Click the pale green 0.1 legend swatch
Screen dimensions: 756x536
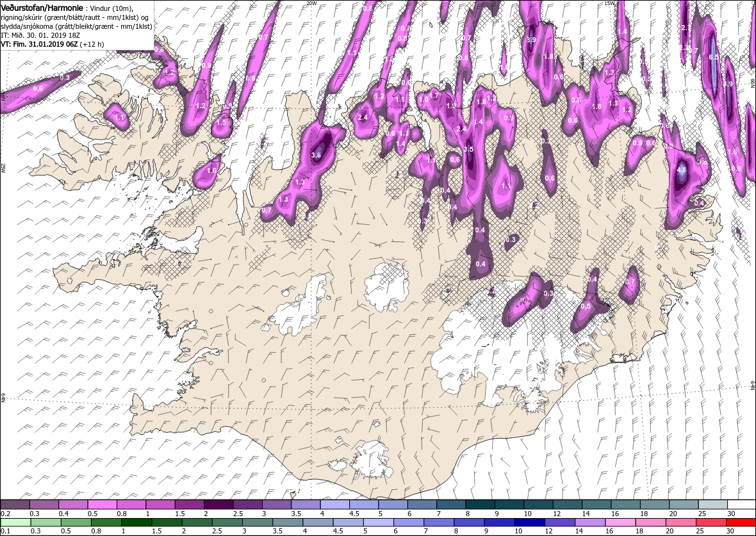[15, 522]
